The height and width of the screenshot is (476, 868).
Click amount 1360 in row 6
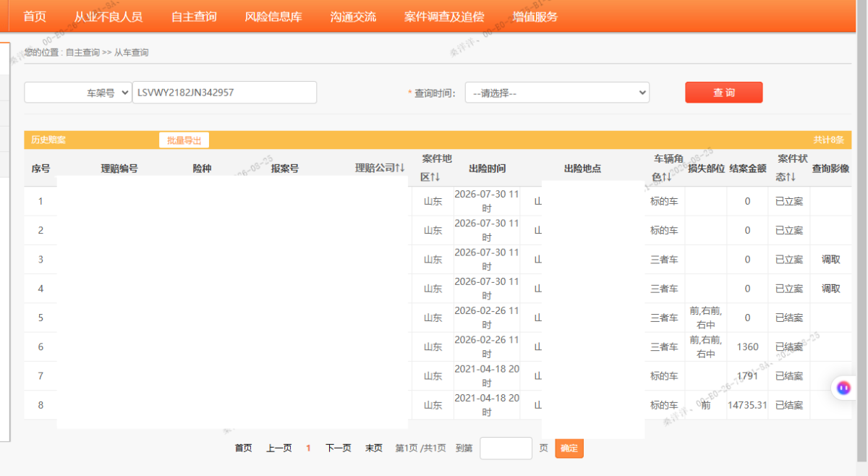pyautogui.click(x=747, y=347)
